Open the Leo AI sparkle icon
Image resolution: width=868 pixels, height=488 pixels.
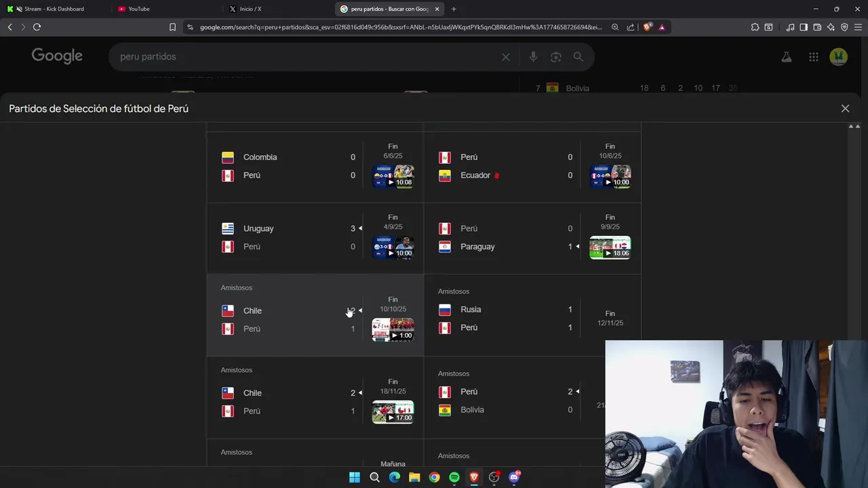(831, 27)
